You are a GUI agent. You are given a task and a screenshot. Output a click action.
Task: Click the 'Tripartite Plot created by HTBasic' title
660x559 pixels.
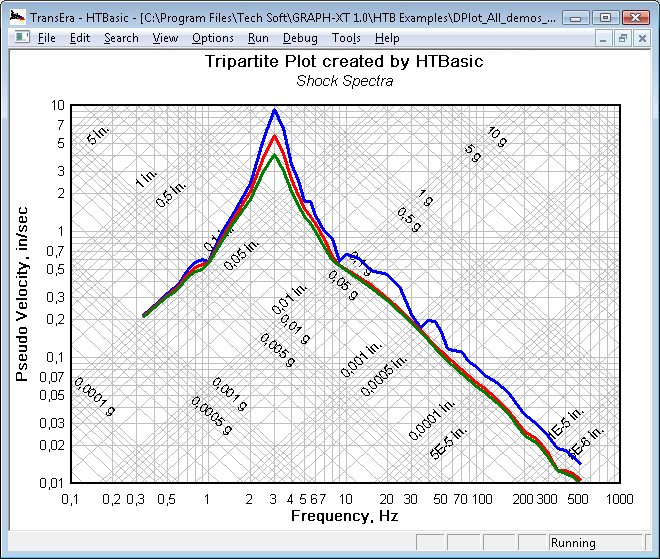click(x=344, y=61)
